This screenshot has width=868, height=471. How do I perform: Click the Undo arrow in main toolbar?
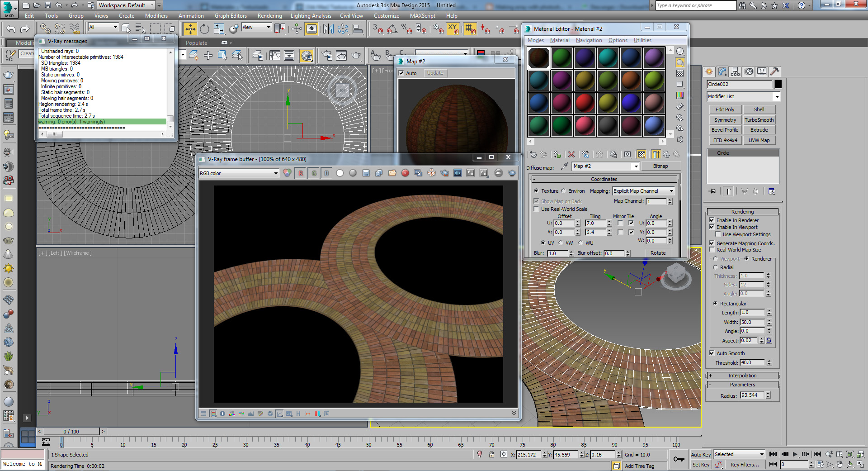11,29
